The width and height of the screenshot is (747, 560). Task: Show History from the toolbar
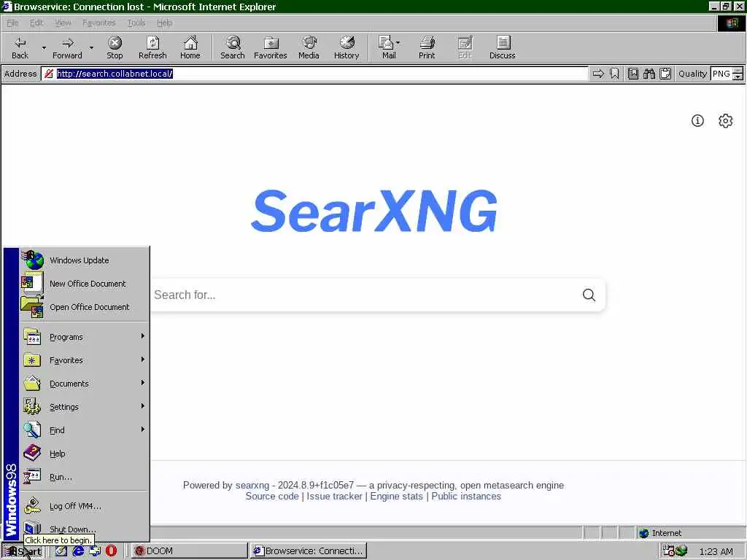pyautogui.click(x=347, y=47)
